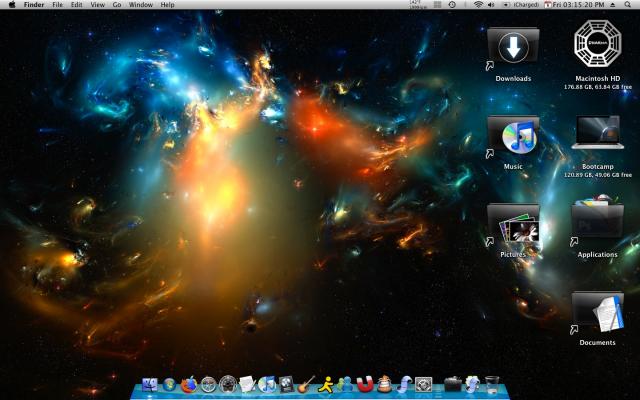Viewport: 640px width, 400px height.
Task: Click the volume icon in menu bar
Action: click(492, 5)
